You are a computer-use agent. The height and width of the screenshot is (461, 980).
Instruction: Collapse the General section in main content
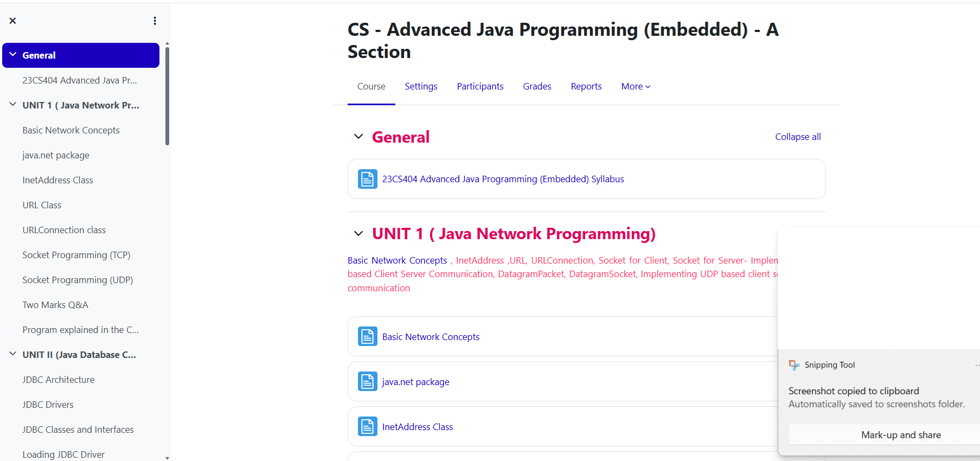coord(358,137)
